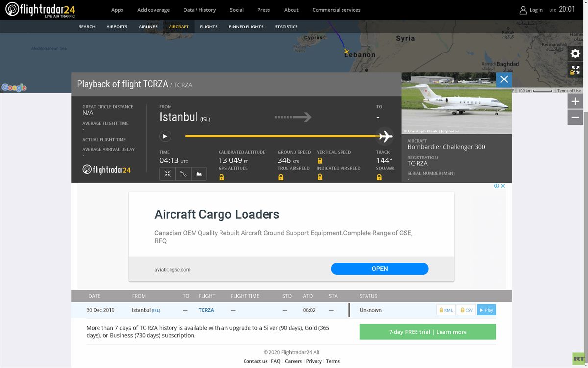Image resolution: width=588 pixels, height=368 pixels.
Task: Open the TCRZA flight link
Action: (206, 310)
